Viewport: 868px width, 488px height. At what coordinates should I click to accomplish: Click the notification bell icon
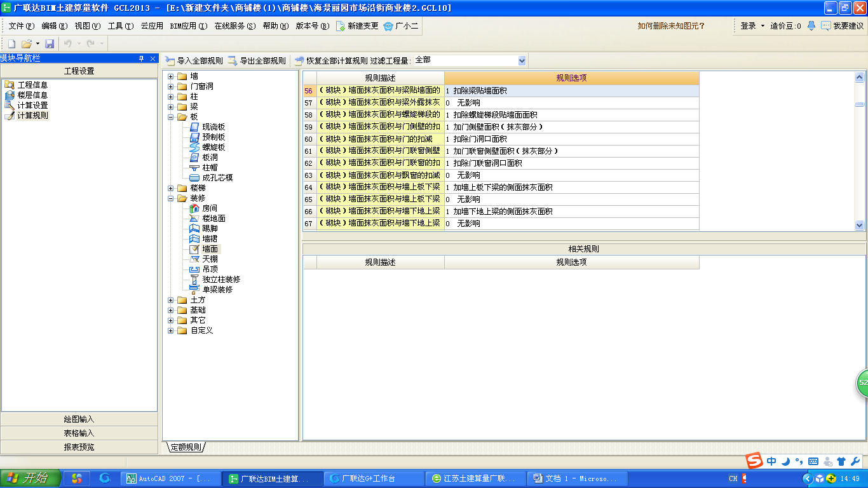coord(811,26)
